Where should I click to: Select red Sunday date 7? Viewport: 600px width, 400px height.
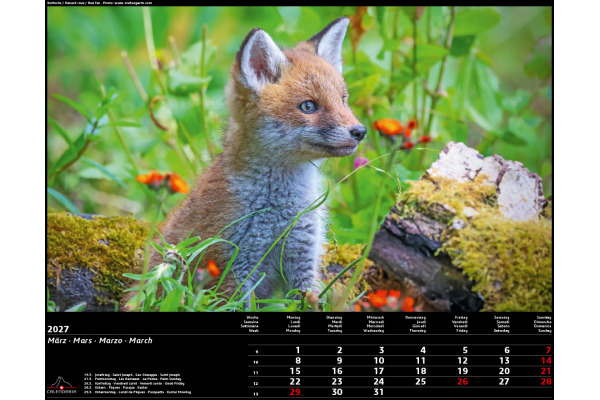pos(548,350)
